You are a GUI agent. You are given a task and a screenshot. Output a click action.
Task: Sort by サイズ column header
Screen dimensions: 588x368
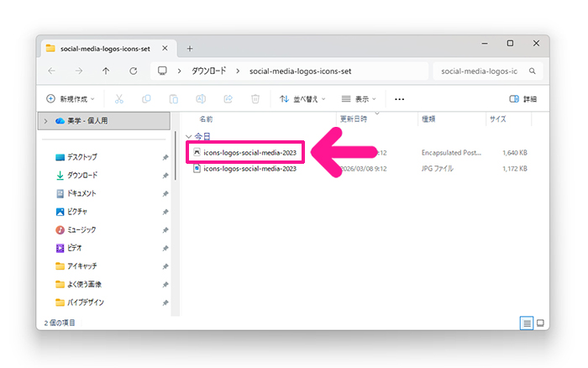click(x=497, y=119)
